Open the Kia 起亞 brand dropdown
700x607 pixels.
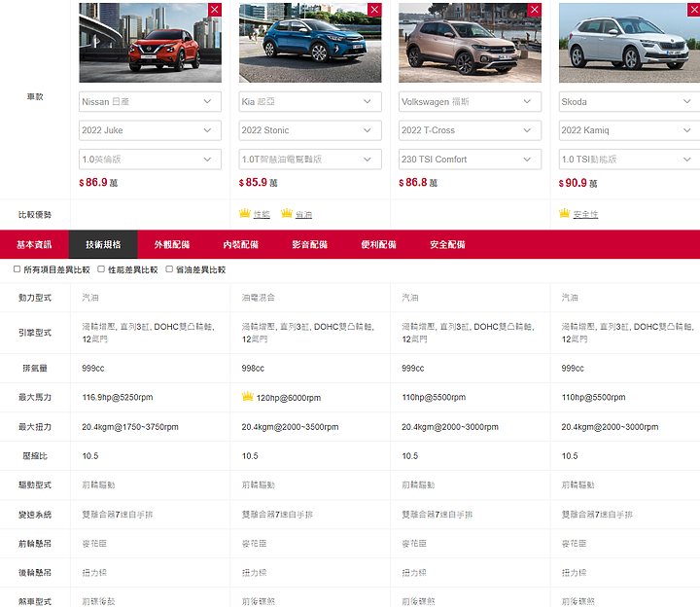click(310, 102)
